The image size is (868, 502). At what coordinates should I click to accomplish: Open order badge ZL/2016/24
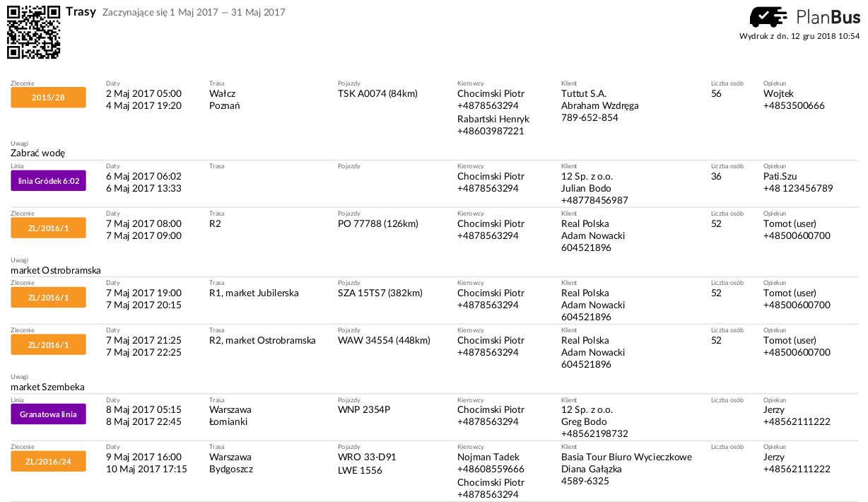48,461
